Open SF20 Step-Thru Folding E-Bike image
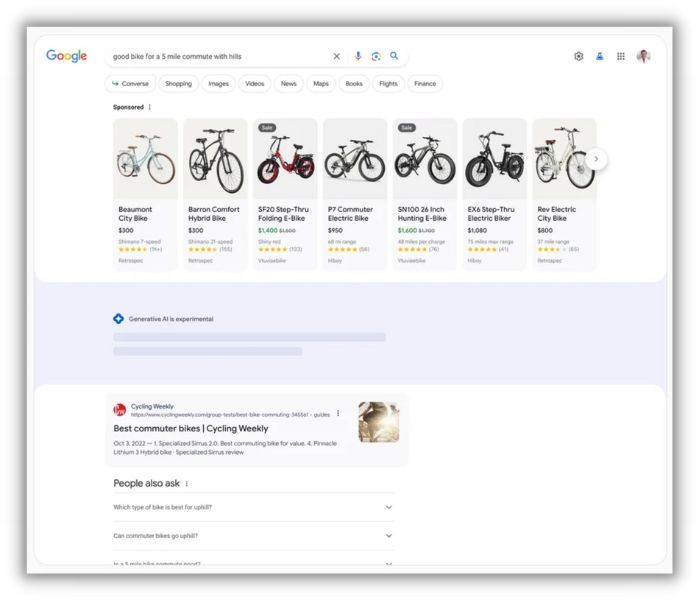Viewport: 698px width, 600px height. [x=285, y=159]
